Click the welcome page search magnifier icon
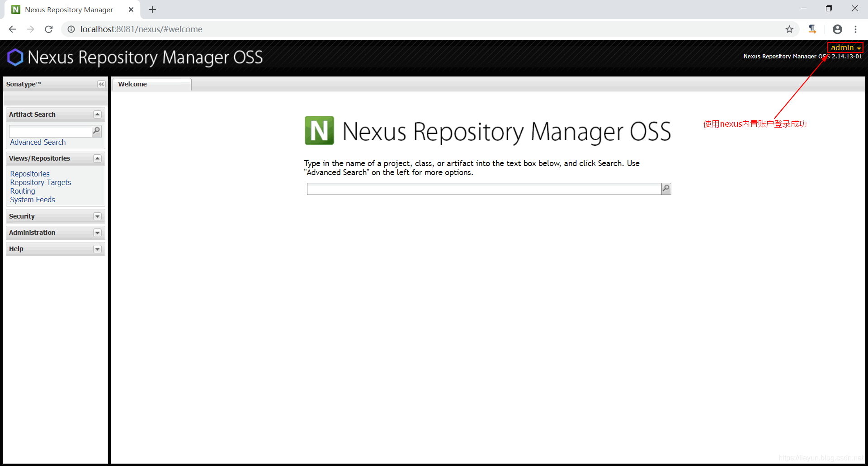The height and width of the screenshot is (466, 868). (666, 189)
